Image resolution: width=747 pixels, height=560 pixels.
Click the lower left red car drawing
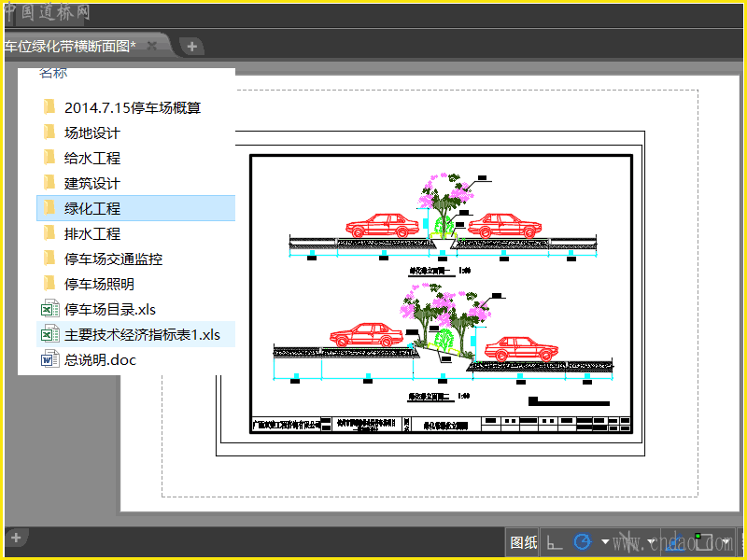[x=366, y=335]
